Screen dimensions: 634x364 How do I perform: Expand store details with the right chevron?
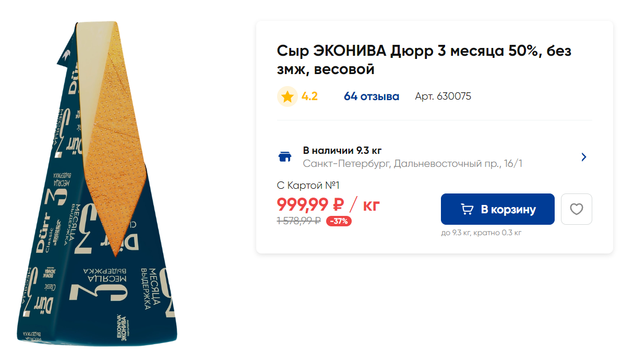(584, 157)
